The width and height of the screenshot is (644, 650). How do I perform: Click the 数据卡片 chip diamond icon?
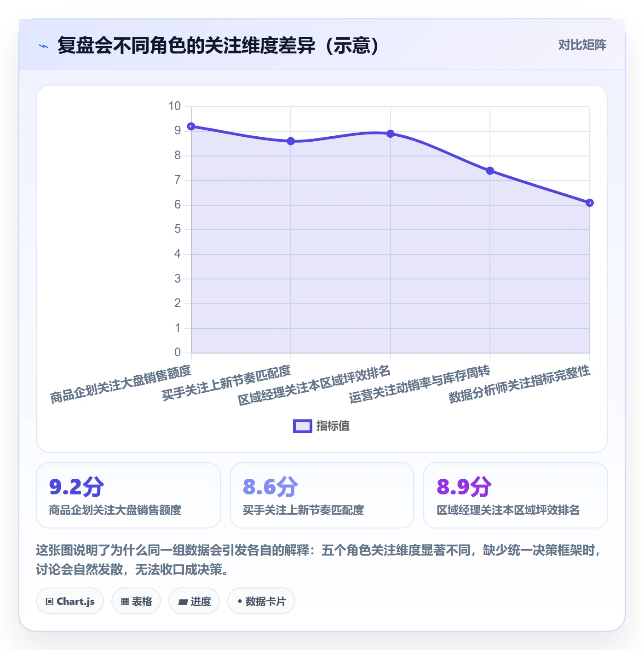click(240, 601)
